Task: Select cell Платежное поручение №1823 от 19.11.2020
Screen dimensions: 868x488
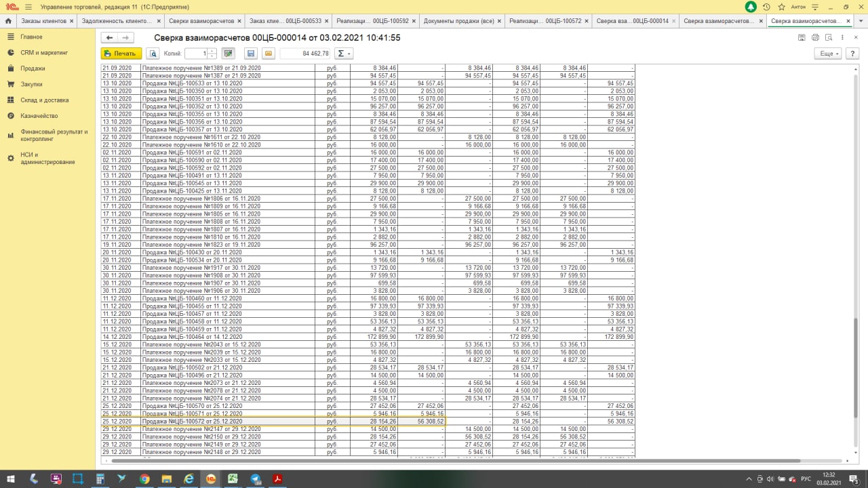Action: coord(228,244)
